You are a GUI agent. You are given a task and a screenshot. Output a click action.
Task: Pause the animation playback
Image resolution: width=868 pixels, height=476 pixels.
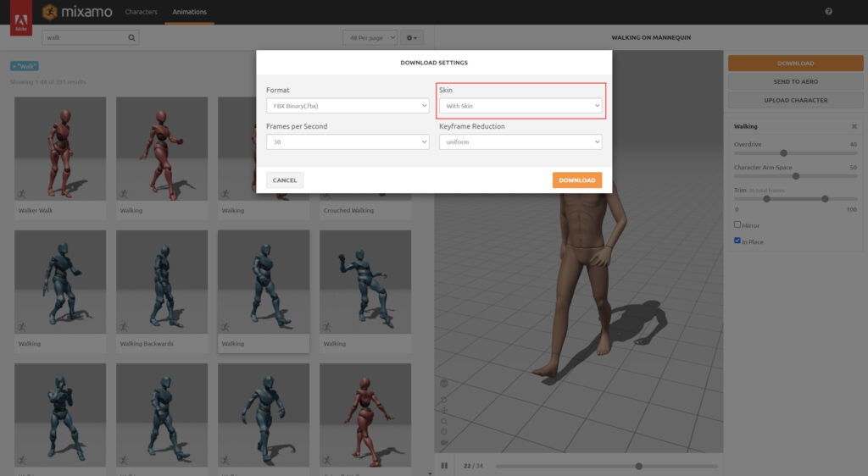point(444,465)
